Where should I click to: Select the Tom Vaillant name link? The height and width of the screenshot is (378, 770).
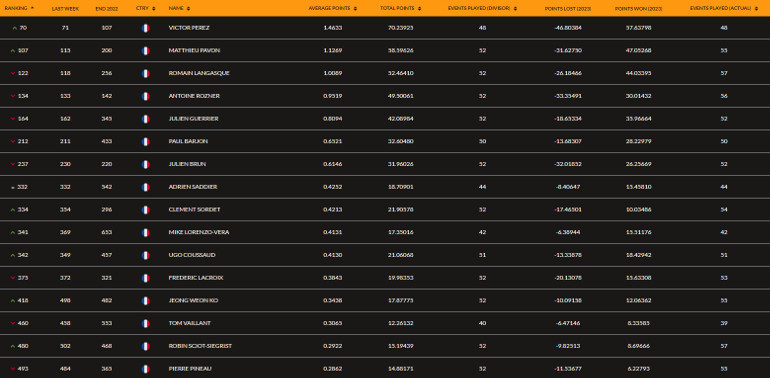tap(190, 323)
